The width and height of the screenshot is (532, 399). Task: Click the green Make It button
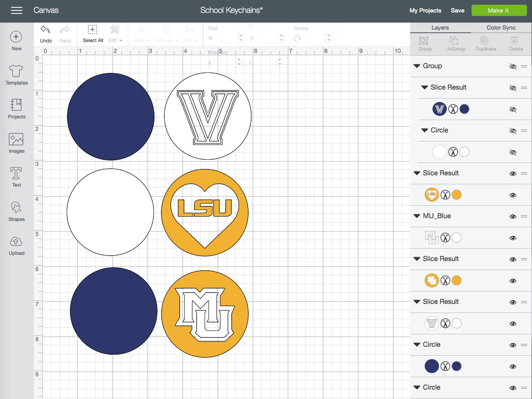click(x=498, y=11)
